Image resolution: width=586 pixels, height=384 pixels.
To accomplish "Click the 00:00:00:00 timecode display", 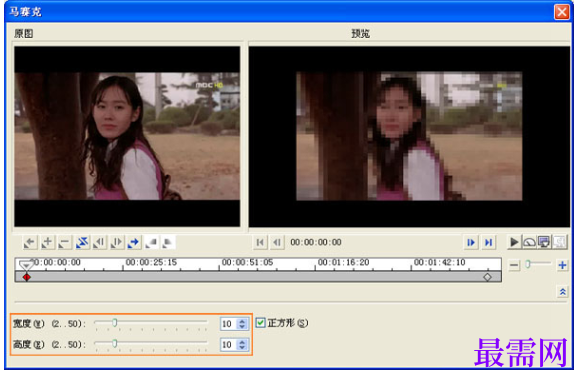I will [316, 242].
